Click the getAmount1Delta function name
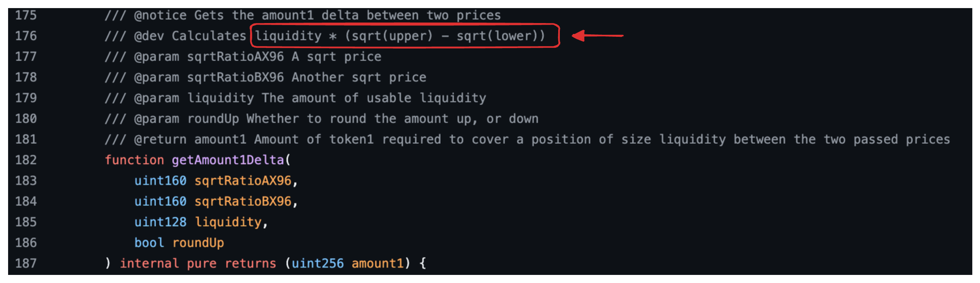This screenshot has height=283, width=980. click(227, 160)
